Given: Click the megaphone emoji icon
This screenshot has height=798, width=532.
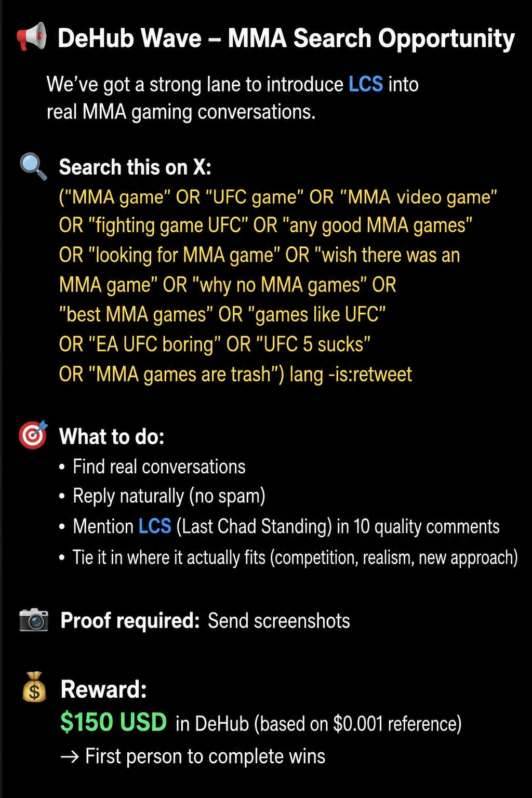Looking at the screenshot, I should coord(31,37).
